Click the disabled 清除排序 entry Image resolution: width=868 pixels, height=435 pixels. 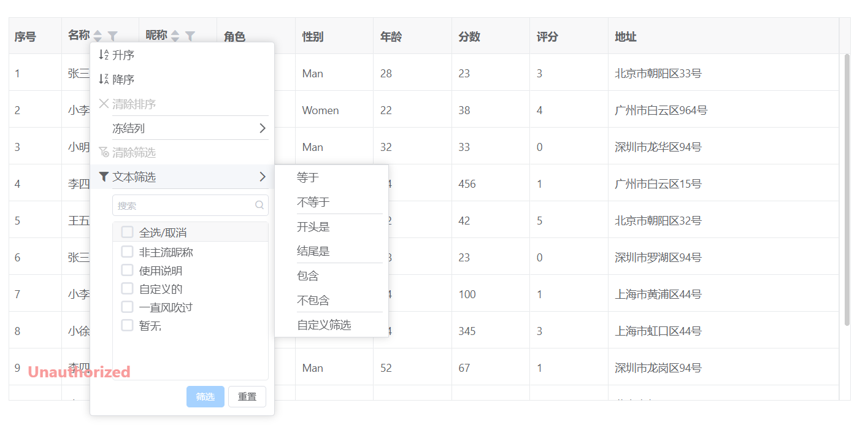(x=182, y=104)
